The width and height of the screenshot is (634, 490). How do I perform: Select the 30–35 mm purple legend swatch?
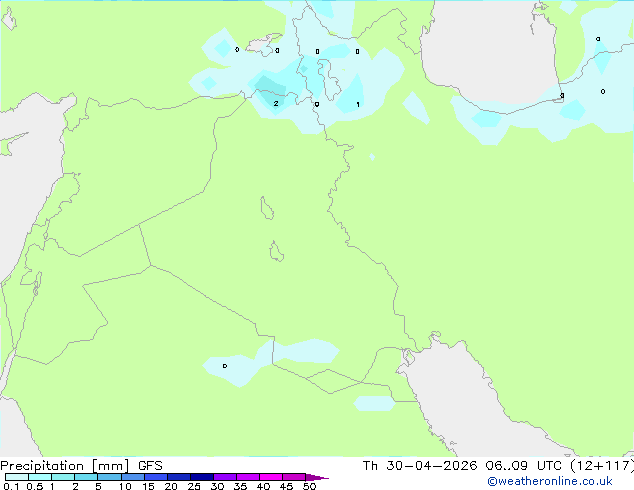(x=225, y=477)
